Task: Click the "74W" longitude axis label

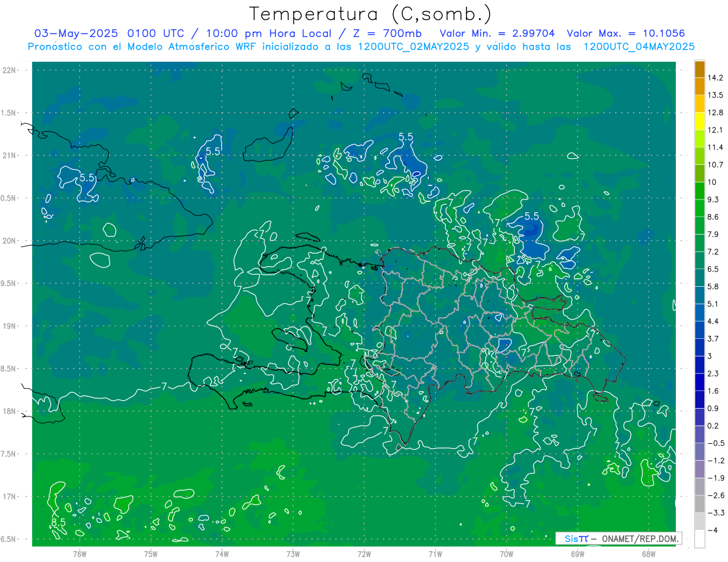Action: [x=222, y=554]
